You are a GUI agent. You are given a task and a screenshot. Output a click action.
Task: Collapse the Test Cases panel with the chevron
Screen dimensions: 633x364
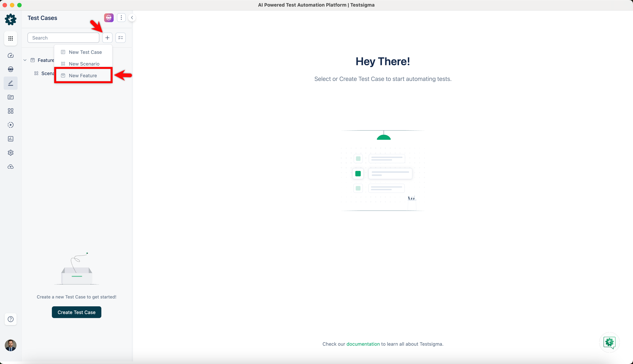click(132, 18)
